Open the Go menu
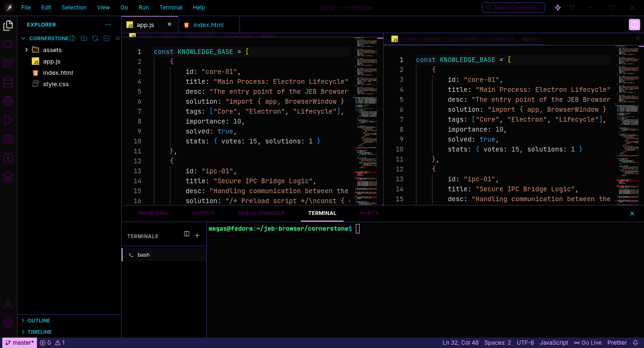The image size is (644, 348). (124, 8)
